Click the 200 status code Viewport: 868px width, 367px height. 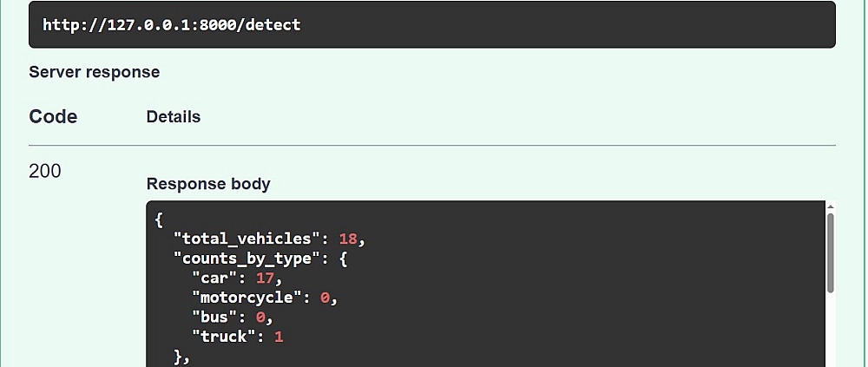45,171
